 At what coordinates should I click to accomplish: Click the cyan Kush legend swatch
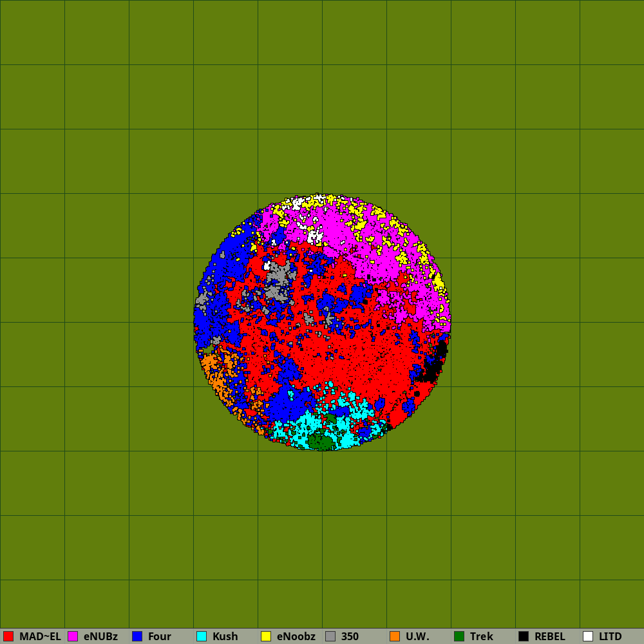click(x=202, y=636)
